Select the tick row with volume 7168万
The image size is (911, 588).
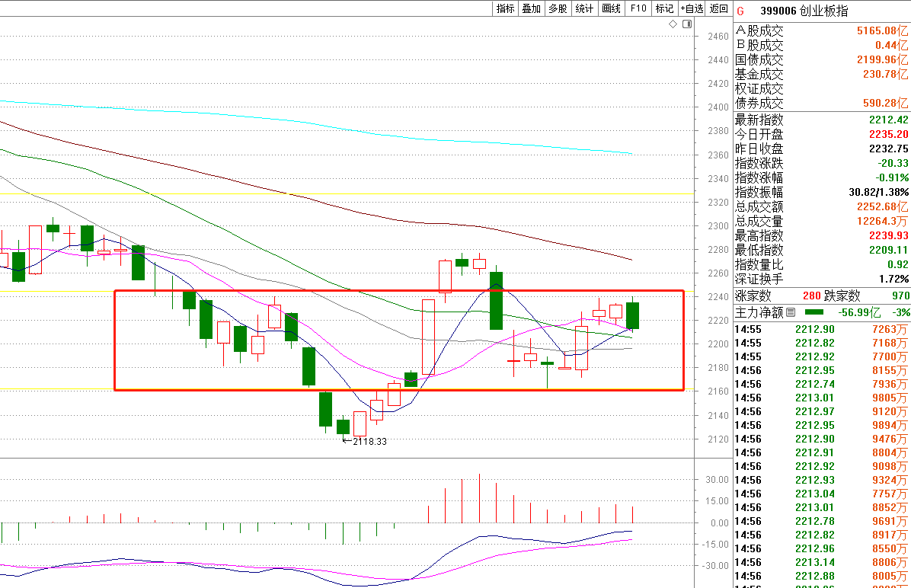(x=822, y=344)
